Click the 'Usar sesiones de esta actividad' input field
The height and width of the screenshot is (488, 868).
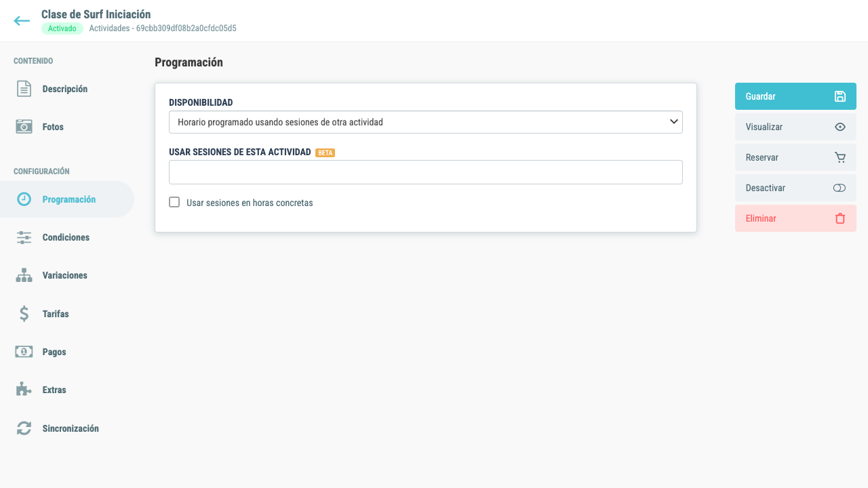(x=426, y=172)
